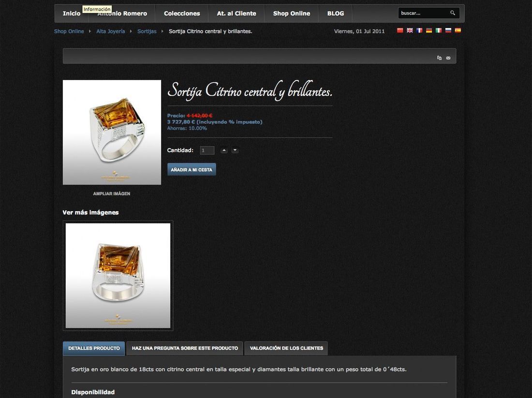532x398 pixels.
Task: Switch language with the Chinese flag icon
Action: (400, 31)
